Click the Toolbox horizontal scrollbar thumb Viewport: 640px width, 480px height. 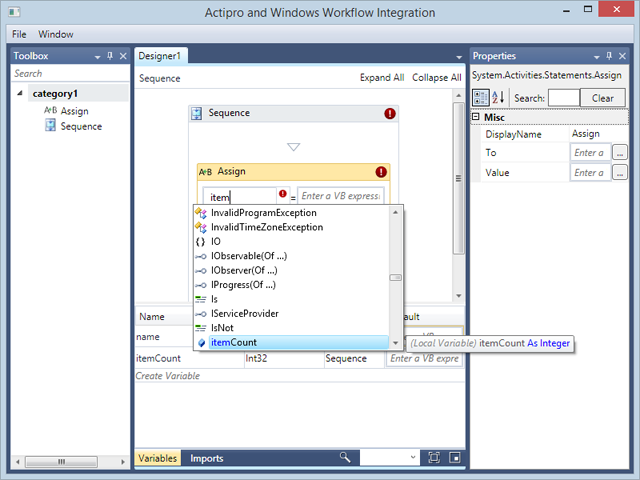tap(61, 462)
